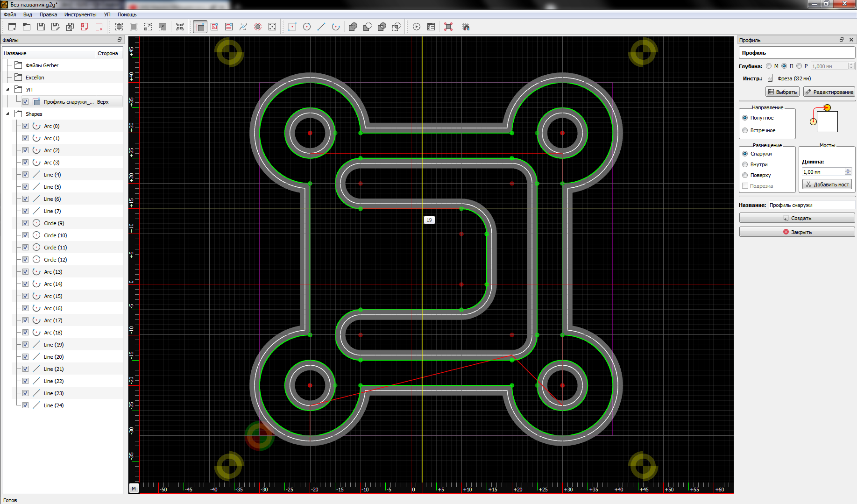Select the Circle (12) shape row
The width and height of the screenshot is (857, 504).
pyautogui.click(x=63, y=260)
